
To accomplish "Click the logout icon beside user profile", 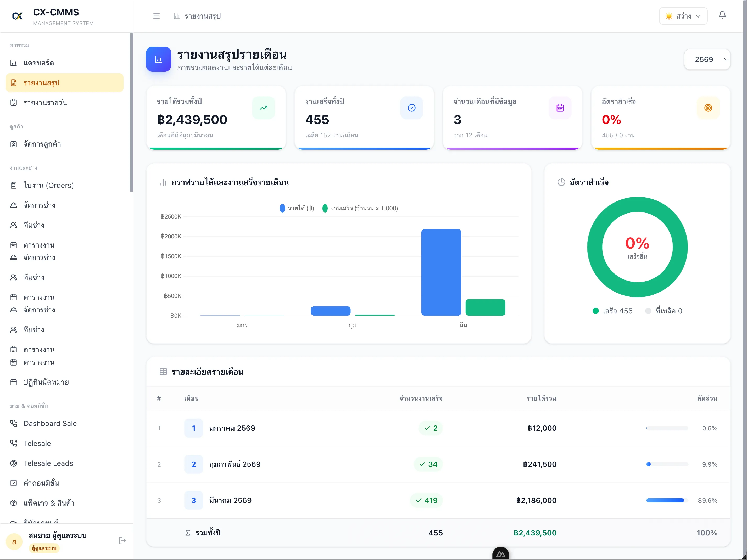I will [122, 541].
